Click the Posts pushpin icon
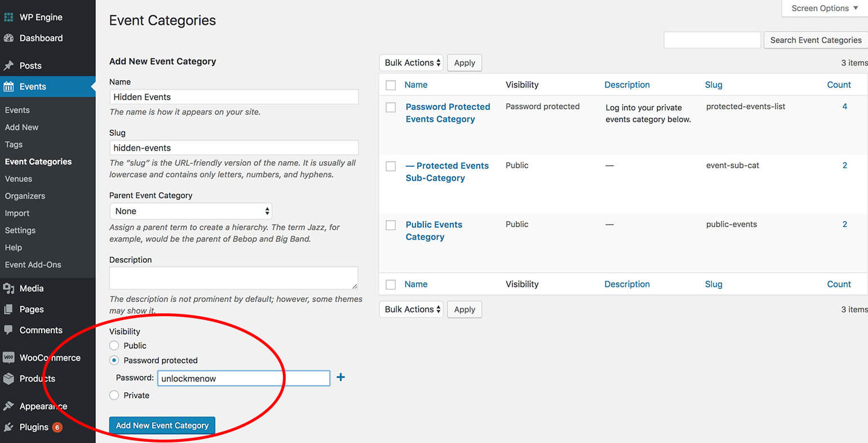Image resolution: width=868 pixels, height=443 pixels. point(8,66)
